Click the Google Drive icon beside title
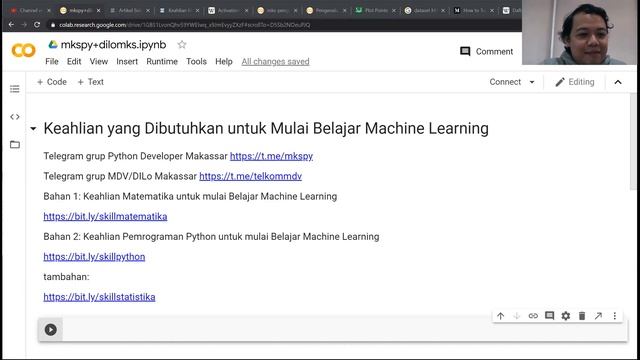The height and width of the screenshot is (360, 640). click(x=53, y=44)
